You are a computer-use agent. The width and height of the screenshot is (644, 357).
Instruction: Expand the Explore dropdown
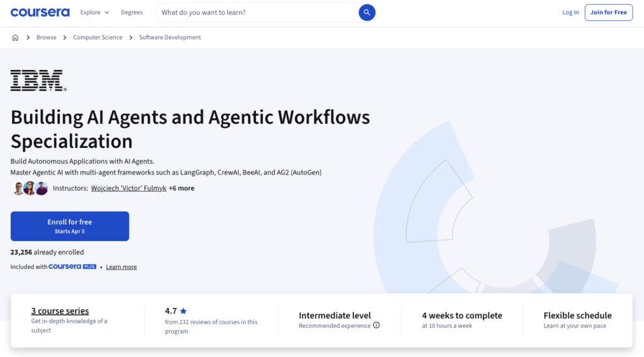click(95, 13)
